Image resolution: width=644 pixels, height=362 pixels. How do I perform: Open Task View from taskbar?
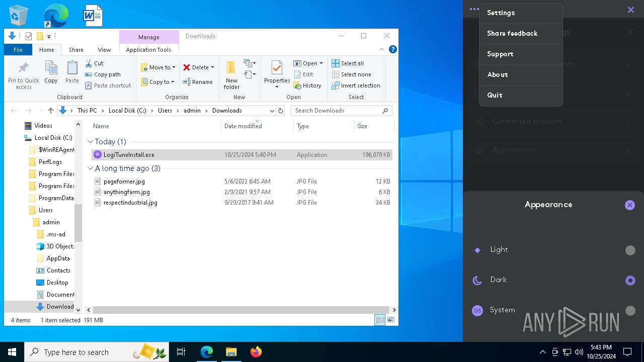(x=181, y=352)
